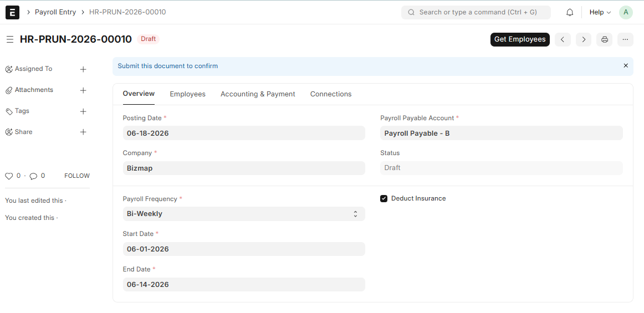Click the Tags sidebar label

pyautogui.click(x=22, y=111)
